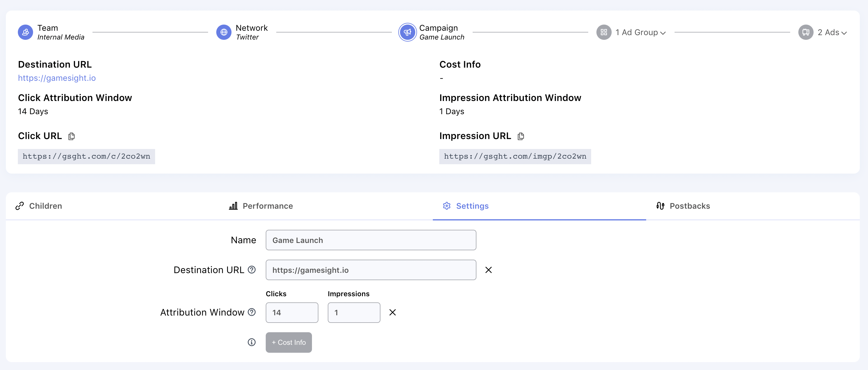The width and height of the screenshot is (868, 370).
Task: Open the https://gamesight.io destination link
Action: tap(56, 78)
